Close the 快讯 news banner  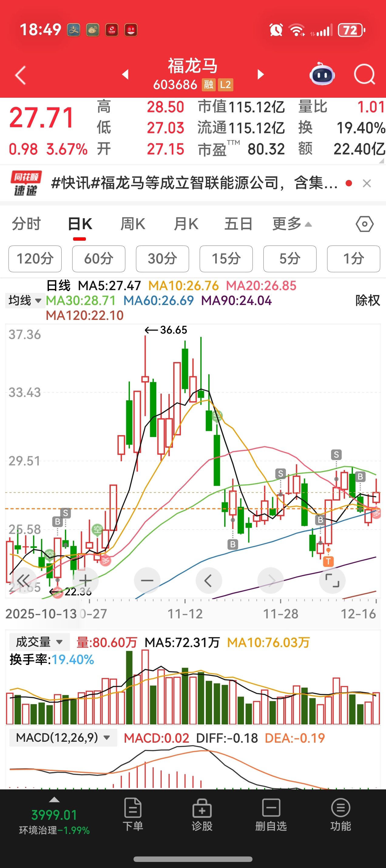pos(367,183)
